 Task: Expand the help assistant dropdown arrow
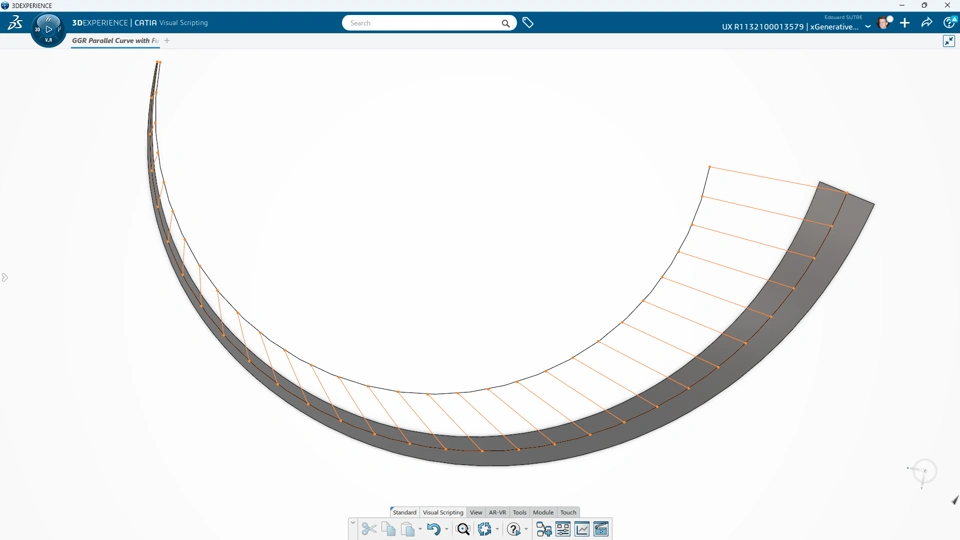coord(527,530)
